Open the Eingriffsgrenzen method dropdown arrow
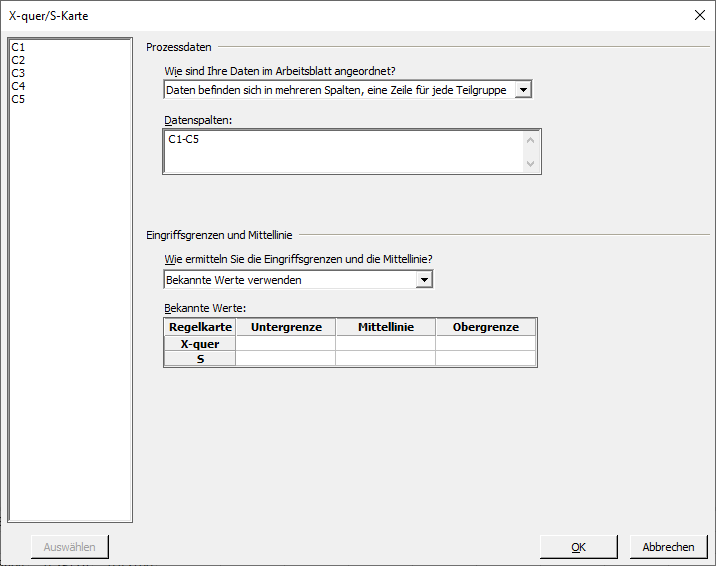 coord(424,280)
